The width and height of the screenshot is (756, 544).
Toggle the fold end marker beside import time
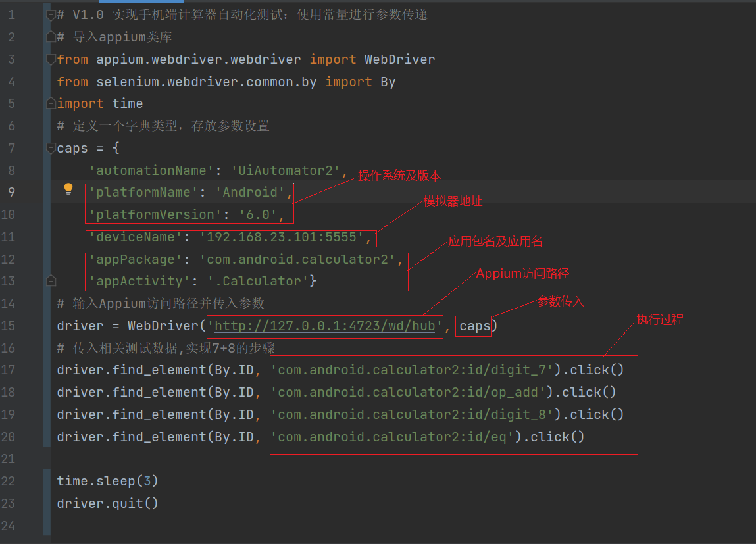tap(51, 103)
